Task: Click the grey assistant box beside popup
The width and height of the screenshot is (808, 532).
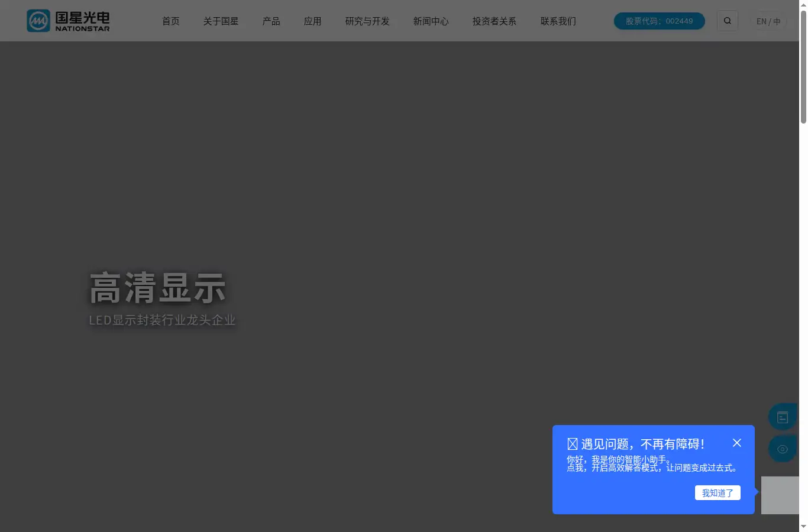Action: pyautogui.click(x=780, y=495)
